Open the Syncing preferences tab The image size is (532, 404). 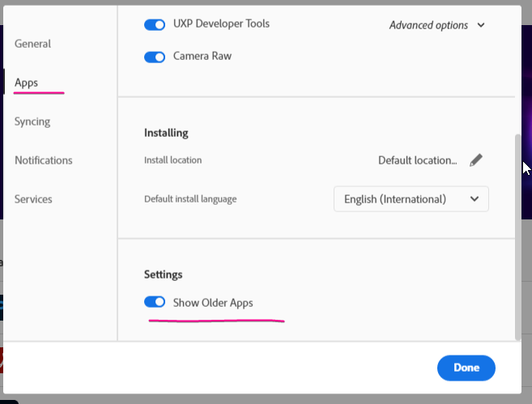32,121
